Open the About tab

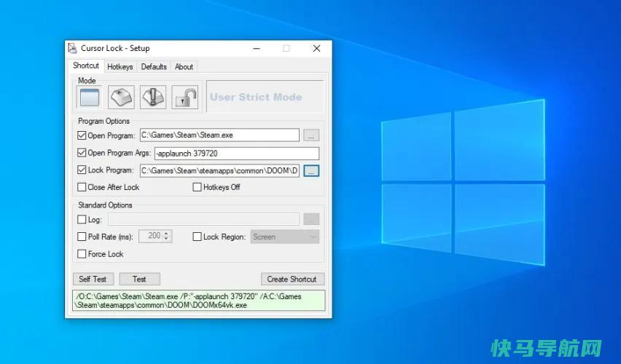[x=184, y=67]
